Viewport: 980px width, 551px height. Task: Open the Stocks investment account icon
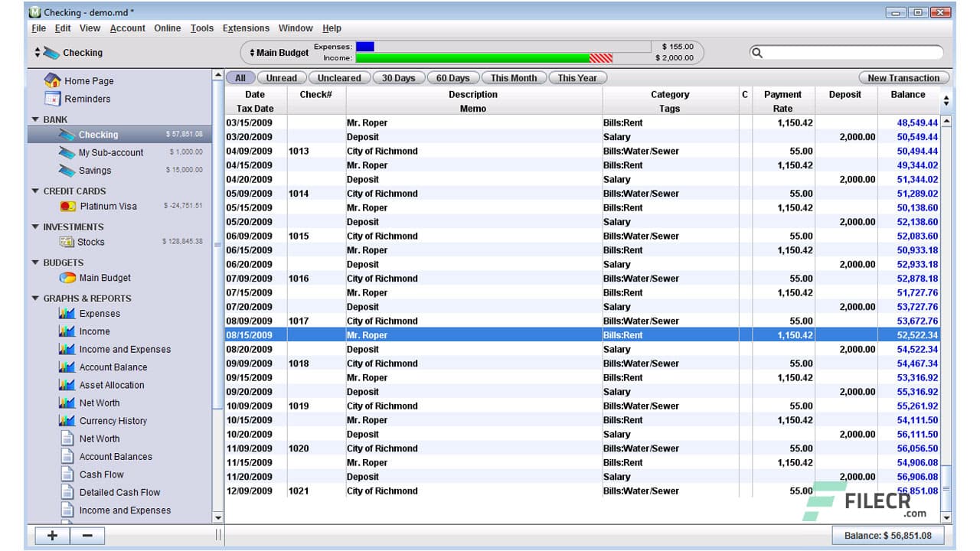67,242
